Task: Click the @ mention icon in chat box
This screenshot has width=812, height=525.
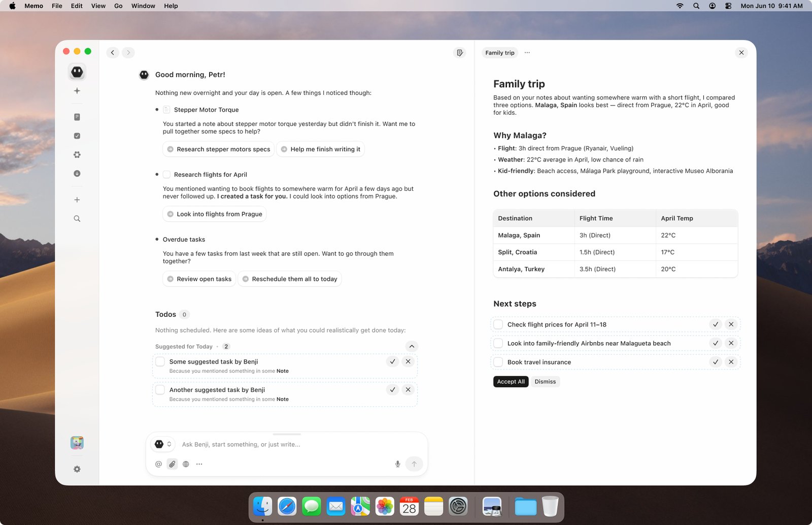Action: tap(159, 464)
